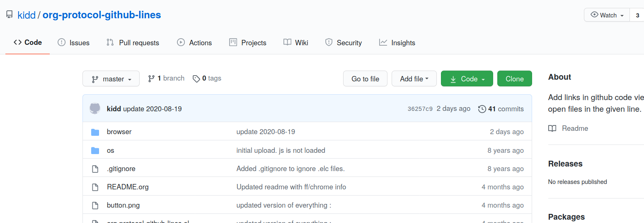The image size is (644, 223).
Task: Open the Pull requests tab
Action: (133, 43)
